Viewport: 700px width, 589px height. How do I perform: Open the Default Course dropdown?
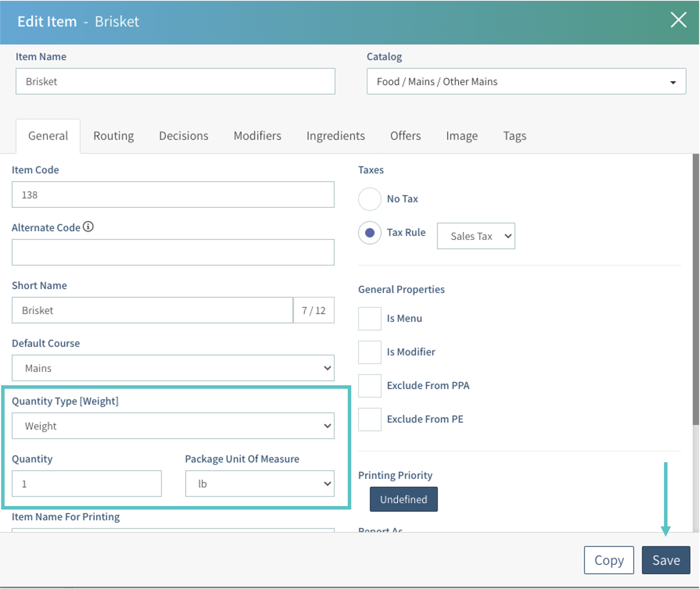click(173, 368)
